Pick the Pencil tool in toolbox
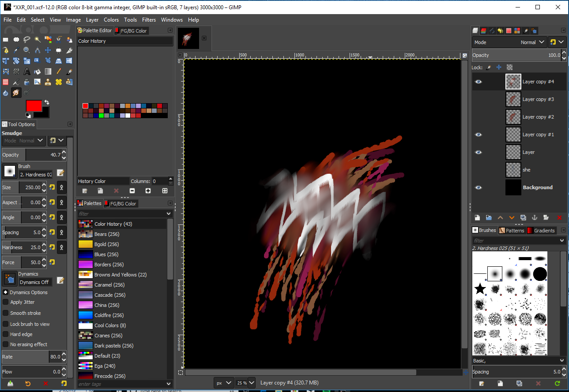This screenshot has width=569, height=392. click(x=59, y=71)
